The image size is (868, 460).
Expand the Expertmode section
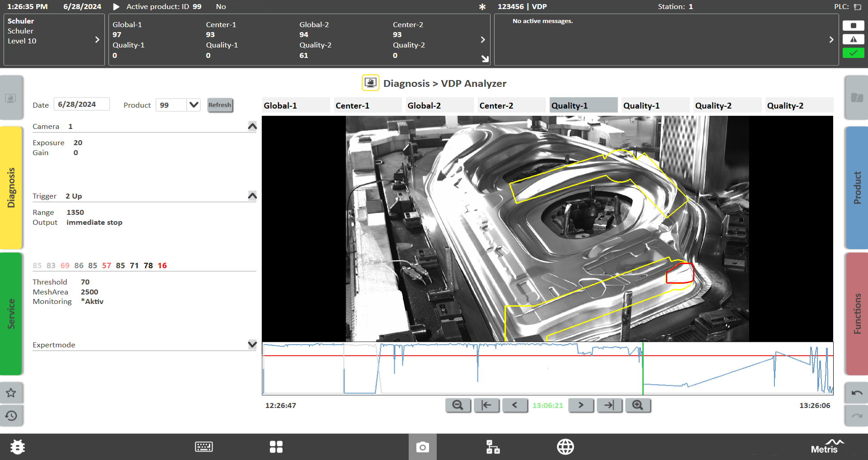(x=252, y=345)
